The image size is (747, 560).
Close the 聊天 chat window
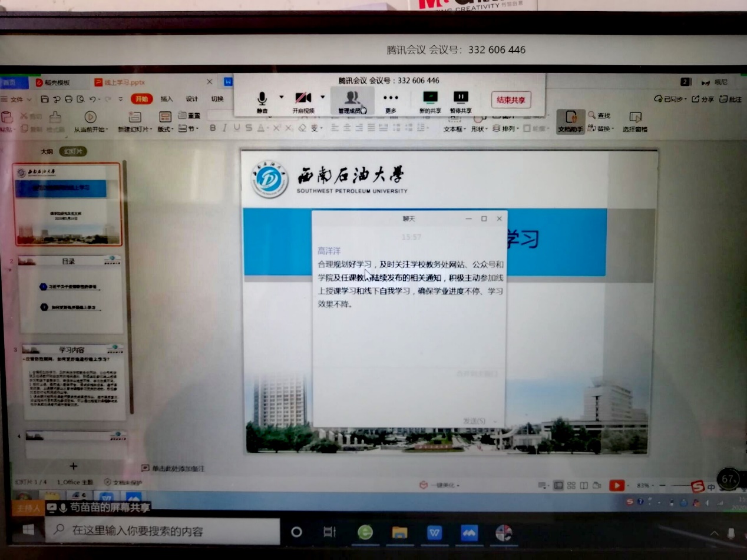pyautogui.click(x=500, y=218)
